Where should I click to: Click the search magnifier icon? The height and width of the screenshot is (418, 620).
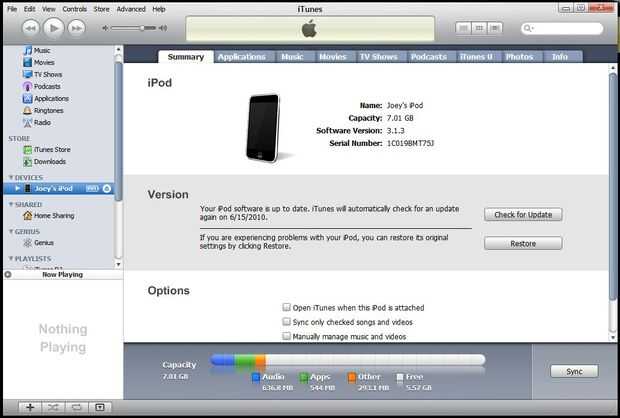click(x=527, y=28)
